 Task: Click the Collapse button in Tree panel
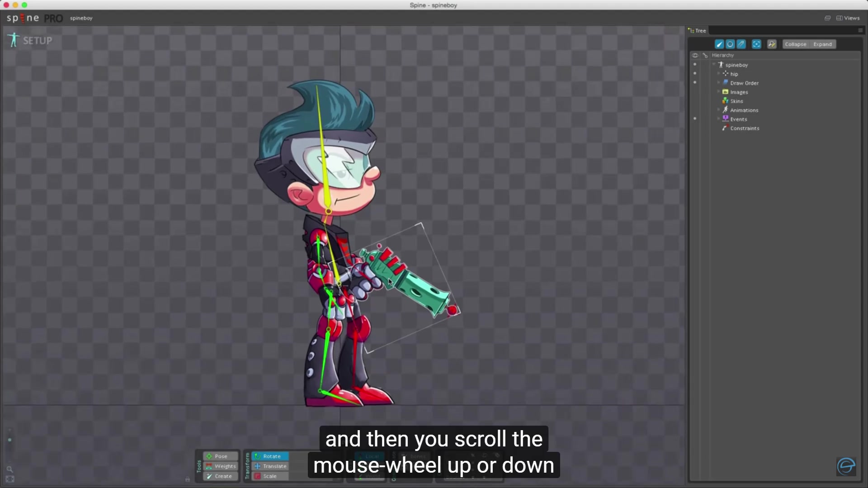[x=796, y=44]
